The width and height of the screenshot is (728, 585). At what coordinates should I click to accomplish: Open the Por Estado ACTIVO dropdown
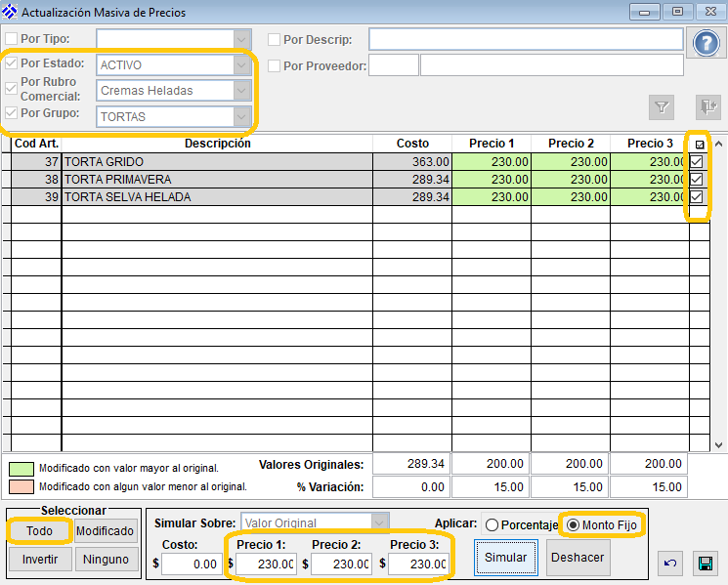click(x=242, y=64)
